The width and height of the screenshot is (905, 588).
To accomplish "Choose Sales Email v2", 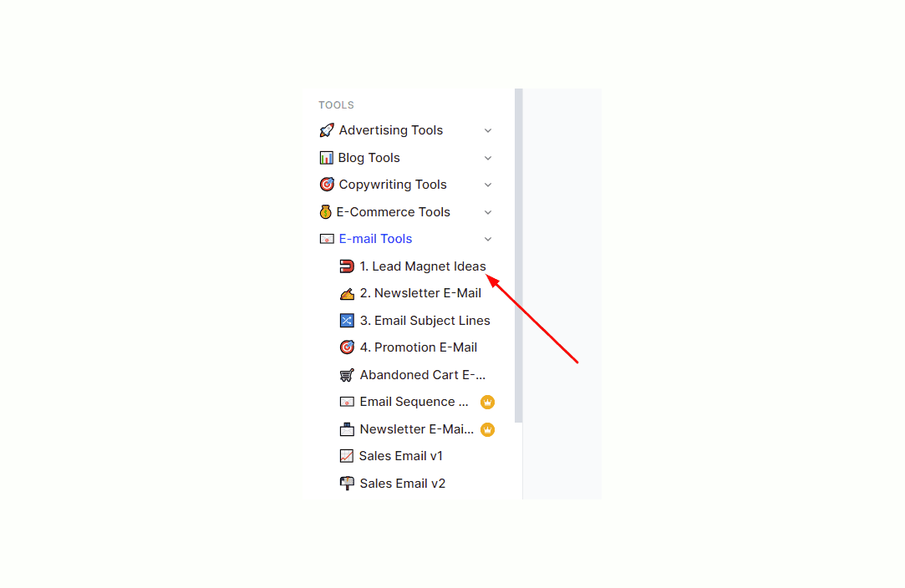I will click(402, 484).
